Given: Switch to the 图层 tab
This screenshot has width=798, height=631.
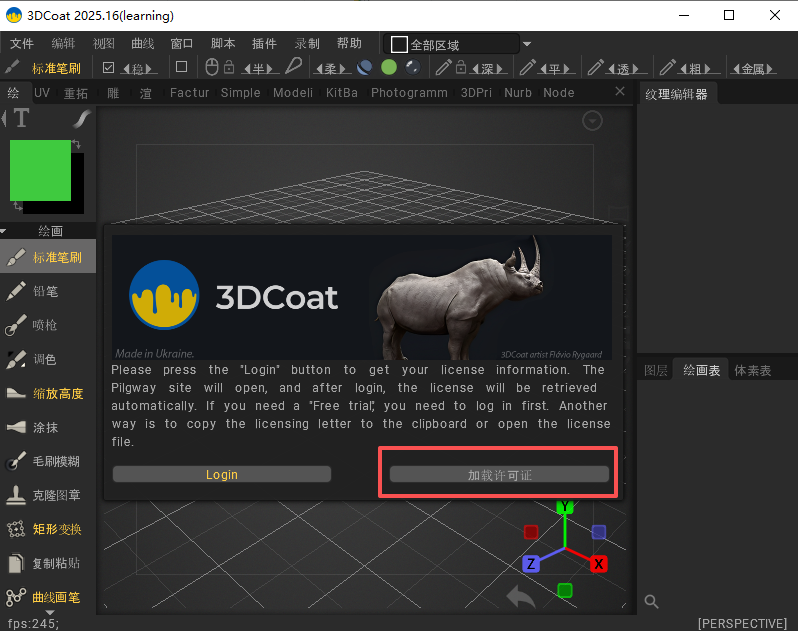Looking at the screenshot, I should click(x=655, y=370).
